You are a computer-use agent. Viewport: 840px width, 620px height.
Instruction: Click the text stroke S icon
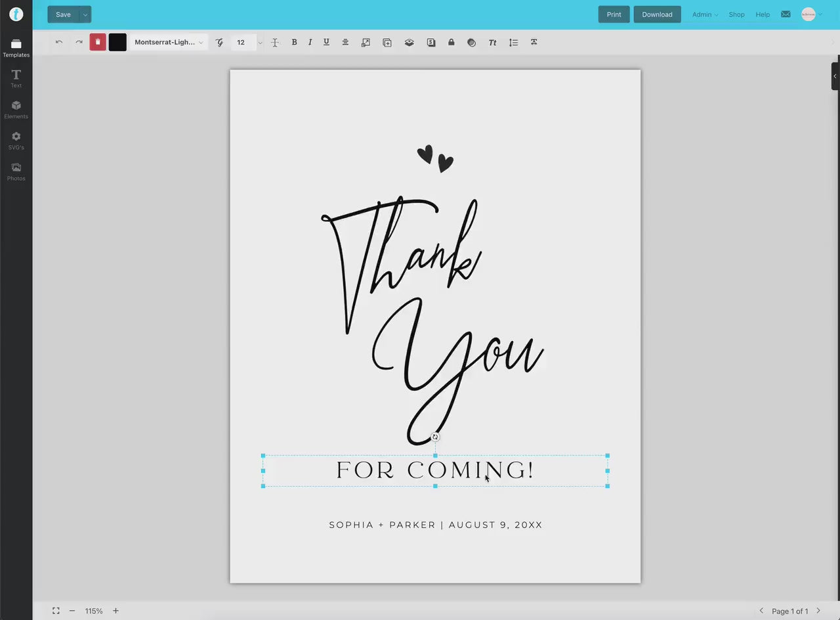(430, 42)
